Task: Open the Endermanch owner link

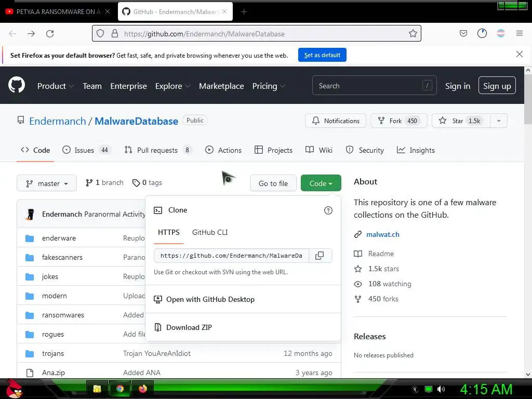Action: pos(58,121)
